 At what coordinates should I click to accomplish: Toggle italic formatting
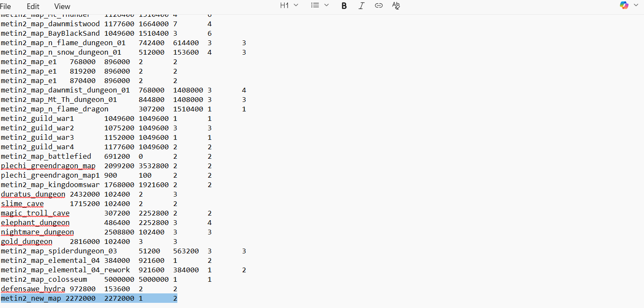(361, 6)
